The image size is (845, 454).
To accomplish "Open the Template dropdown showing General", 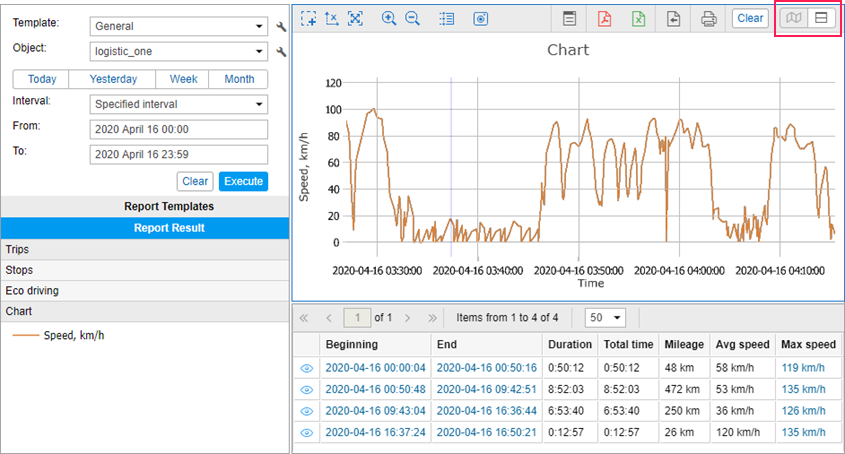I will [x=179, y=26].
